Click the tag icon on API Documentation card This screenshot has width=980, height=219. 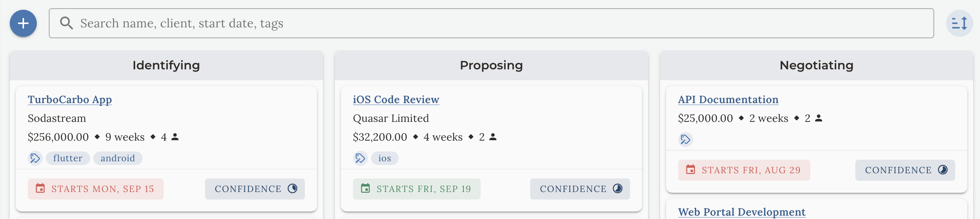[x=685, y=139]
